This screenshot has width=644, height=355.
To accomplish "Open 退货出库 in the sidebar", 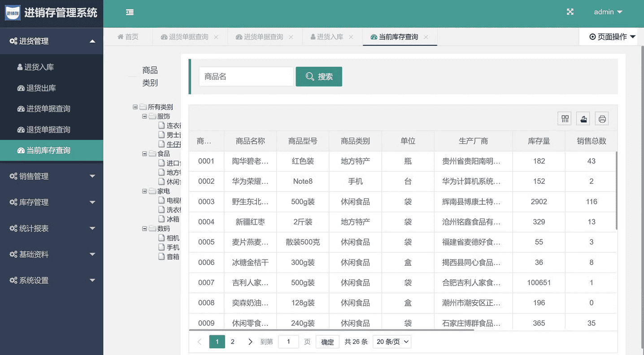I will coord(41,88).
